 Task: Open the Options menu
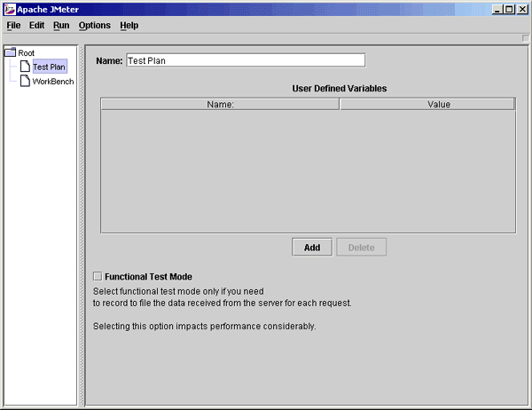(95, 26)
